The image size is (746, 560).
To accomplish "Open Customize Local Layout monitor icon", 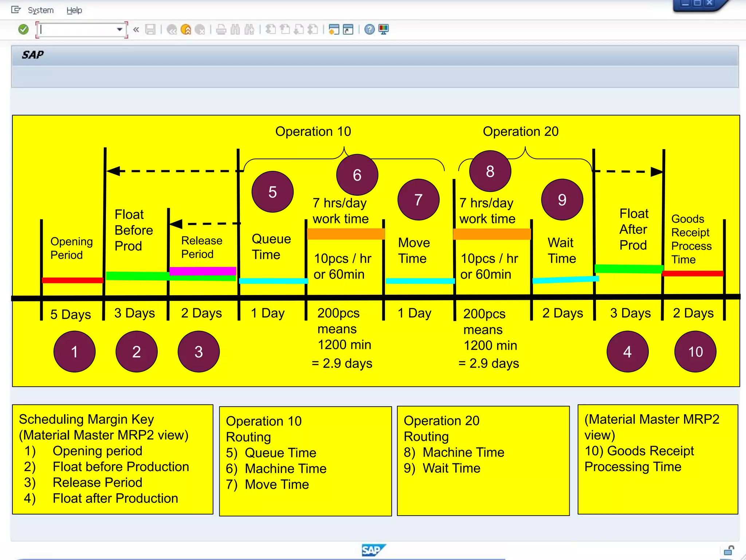I will 384,29.
